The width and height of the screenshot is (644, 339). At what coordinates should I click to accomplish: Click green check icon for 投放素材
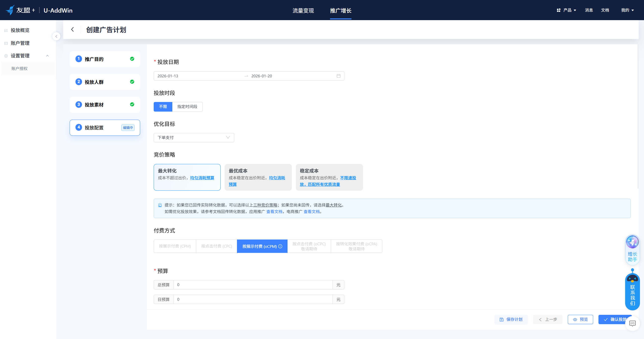tap(132, 105)
